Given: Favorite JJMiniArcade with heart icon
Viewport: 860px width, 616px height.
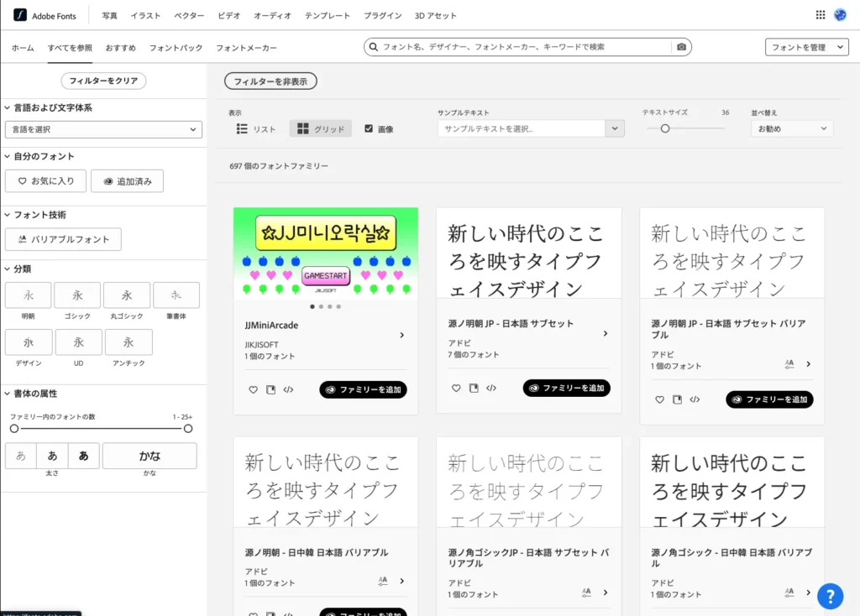Looking at the screenshot, I should [253, 389].
